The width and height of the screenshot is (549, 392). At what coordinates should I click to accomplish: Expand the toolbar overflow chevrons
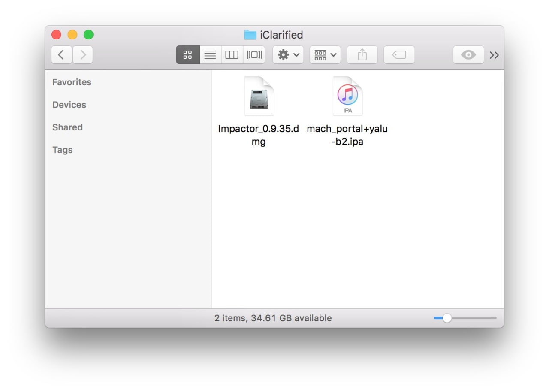[x=494, y=55]
